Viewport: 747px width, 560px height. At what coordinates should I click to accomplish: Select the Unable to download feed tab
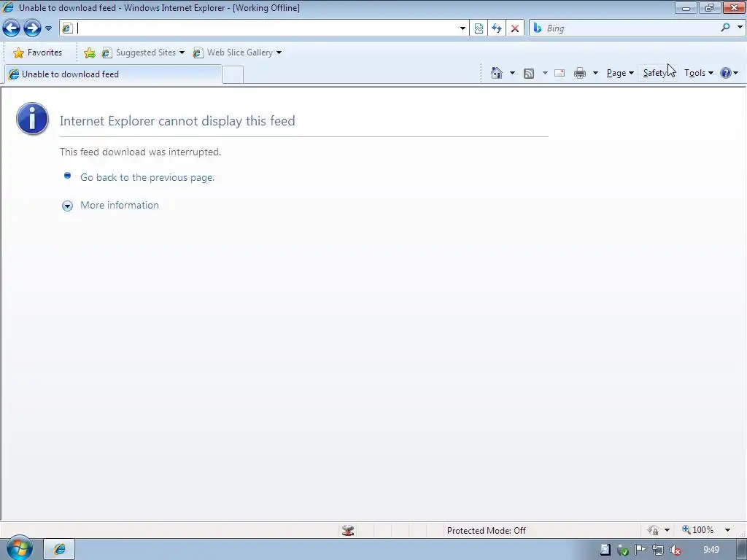click(x=113, y=74)
